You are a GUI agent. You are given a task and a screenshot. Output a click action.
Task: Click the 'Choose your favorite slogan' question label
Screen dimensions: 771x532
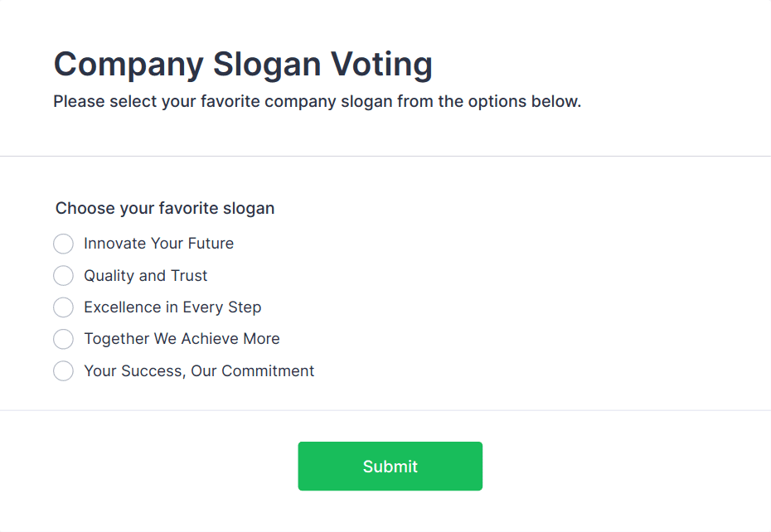165,208
